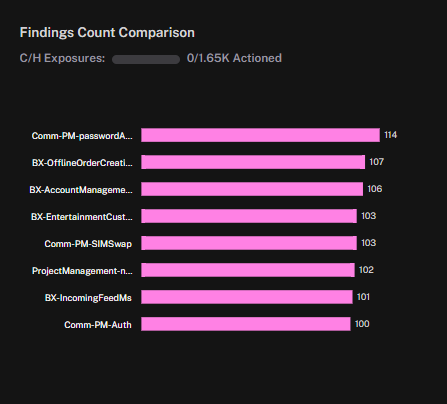Click the 114 value label
Viewport: 447px width, 404px height.
[x=391, y=135]
